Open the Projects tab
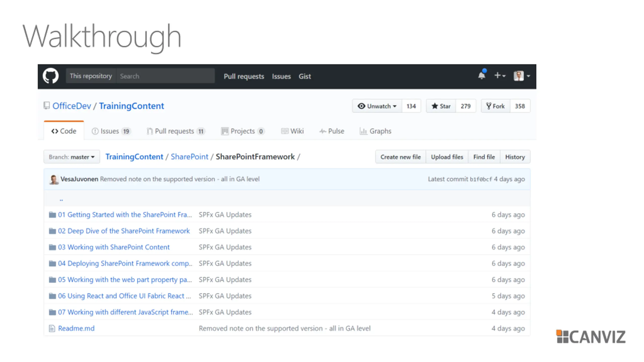 pyautogui.click(x=243, y=131)
